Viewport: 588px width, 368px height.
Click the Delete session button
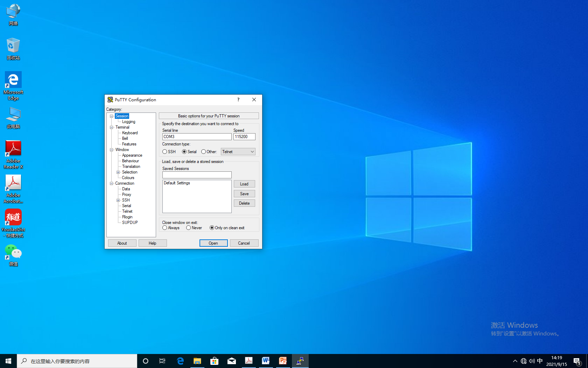pyautogui.click(x=244, y=203)
